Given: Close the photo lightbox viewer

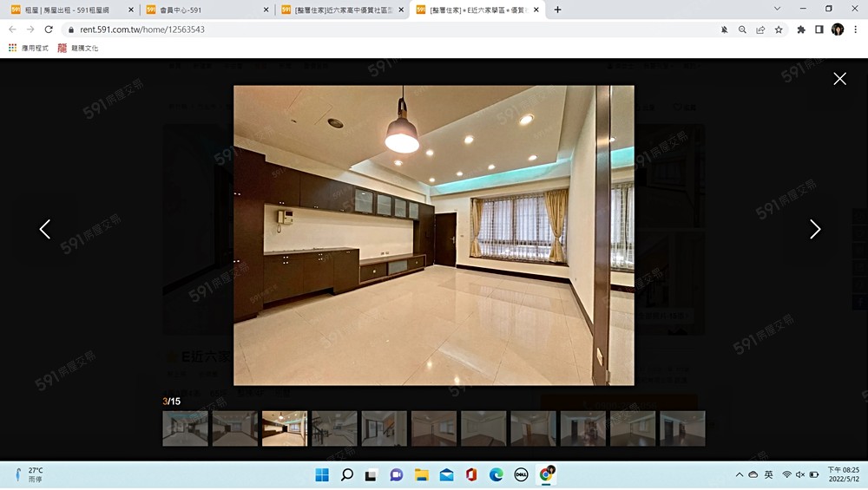Looking at the screenshot, I should click(x=839, y=79).
